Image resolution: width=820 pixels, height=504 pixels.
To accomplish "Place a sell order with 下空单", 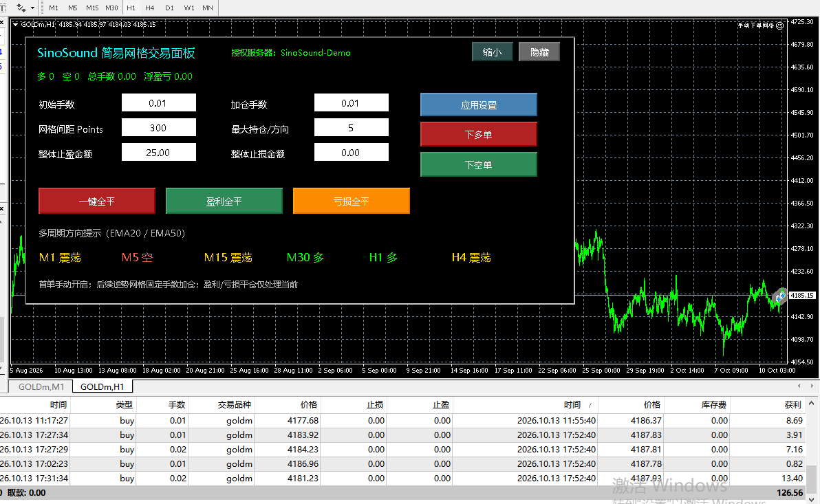I will tap(479, 165).
